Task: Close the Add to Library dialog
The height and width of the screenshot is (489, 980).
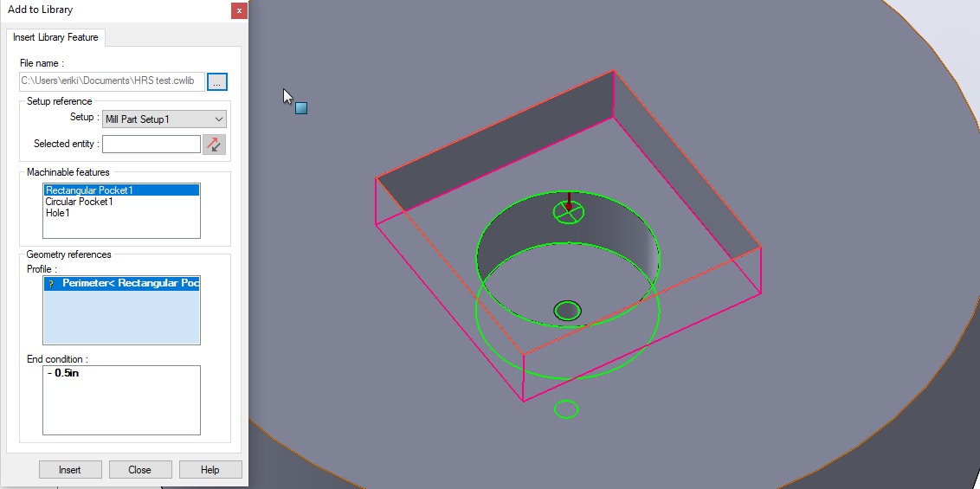Action: (x=239, y=10)
